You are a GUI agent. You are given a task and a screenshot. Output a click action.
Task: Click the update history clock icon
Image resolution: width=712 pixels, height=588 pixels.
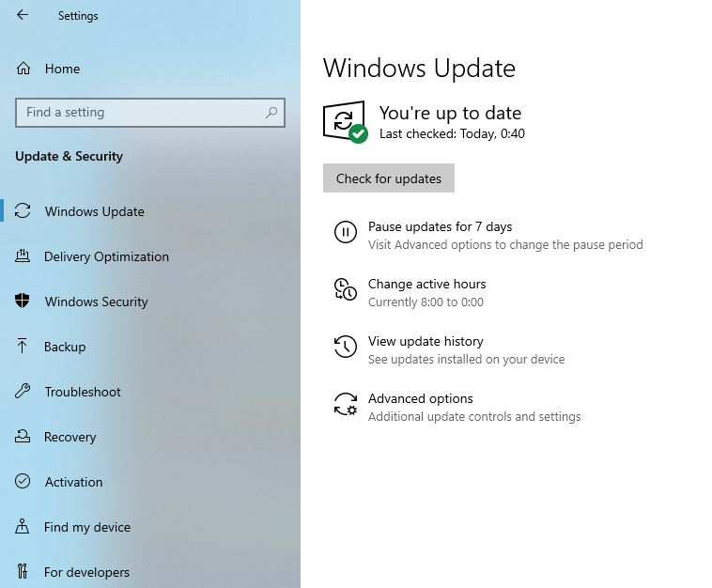click(346, 347)
